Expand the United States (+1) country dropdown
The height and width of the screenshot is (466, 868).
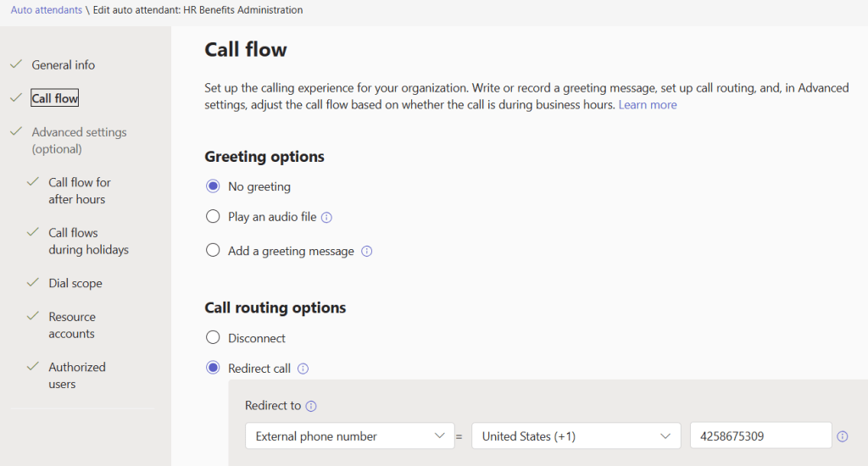click(576, 436)
